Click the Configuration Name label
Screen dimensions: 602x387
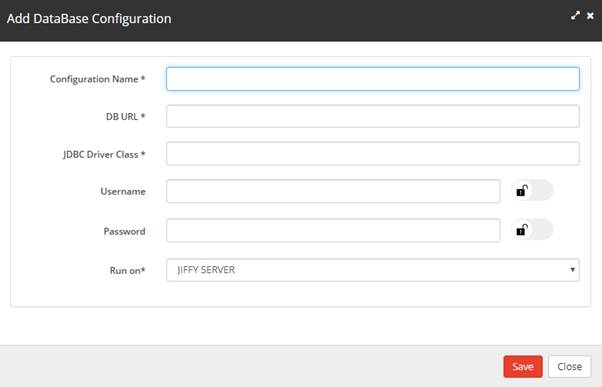pos(98,79)
